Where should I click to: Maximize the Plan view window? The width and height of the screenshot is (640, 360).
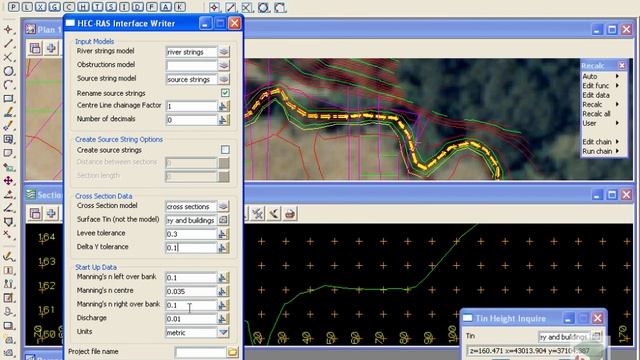pyautogui.click(x=611, y=29)
